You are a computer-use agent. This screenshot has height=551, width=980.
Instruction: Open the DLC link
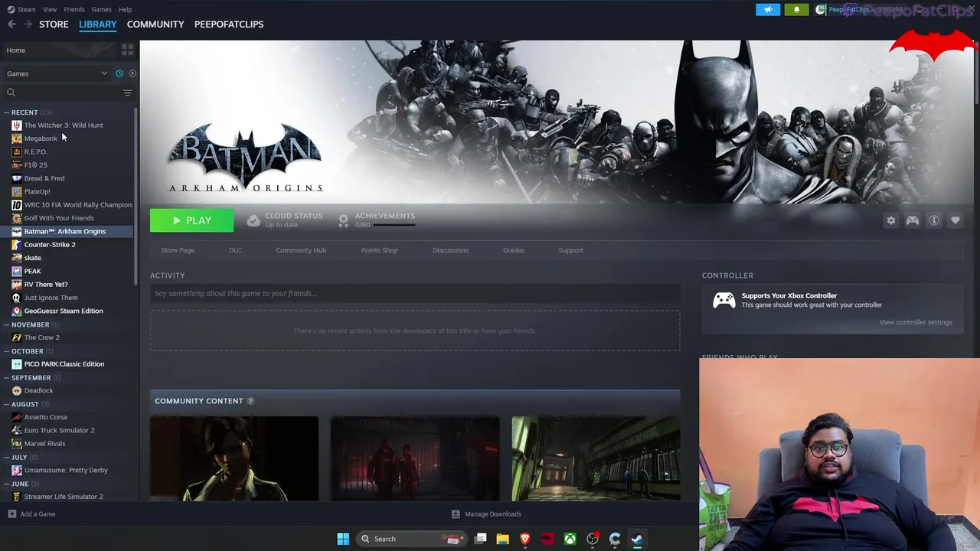pos(235,250)
